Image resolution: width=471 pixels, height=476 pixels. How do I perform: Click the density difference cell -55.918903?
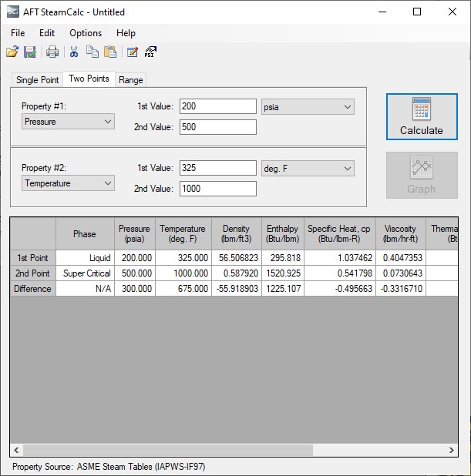click(x=237, y=288)
